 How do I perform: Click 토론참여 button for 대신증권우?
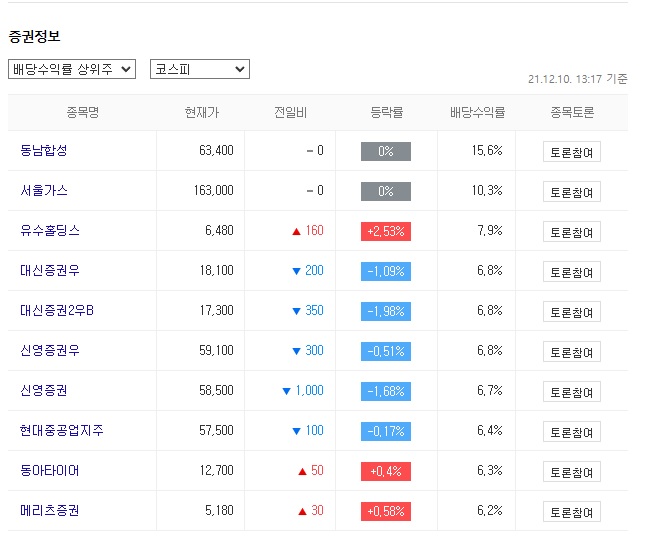tap(571, 272)
